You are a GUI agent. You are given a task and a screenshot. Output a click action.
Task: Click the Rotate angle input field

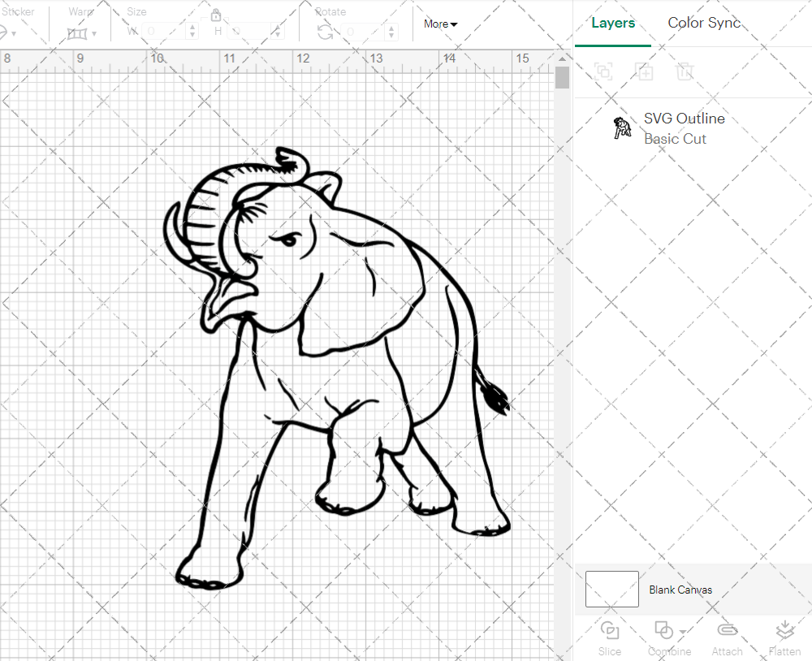tap(364, 32)
